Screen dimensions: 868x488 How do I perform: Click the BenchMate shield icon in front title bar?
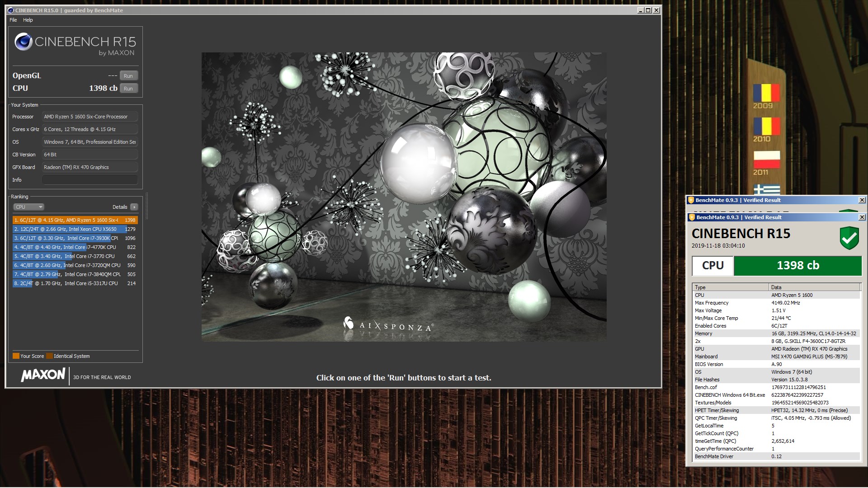coord(691,217)
